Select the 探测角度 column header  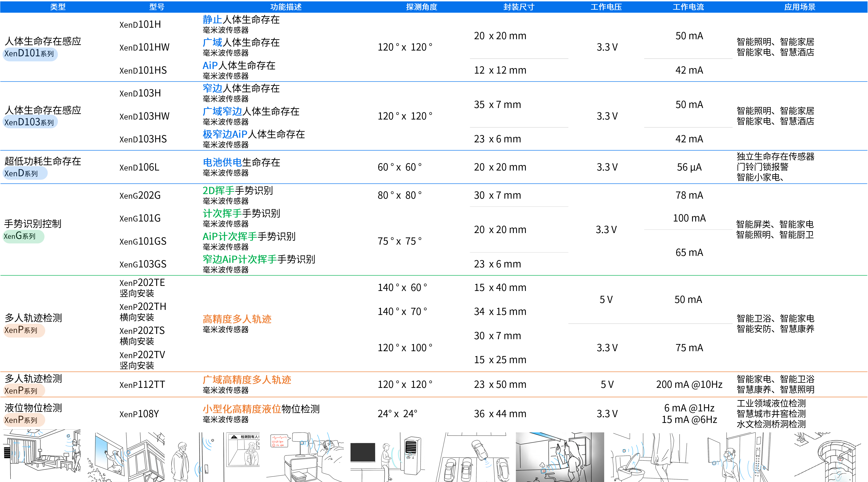(421, 7)
